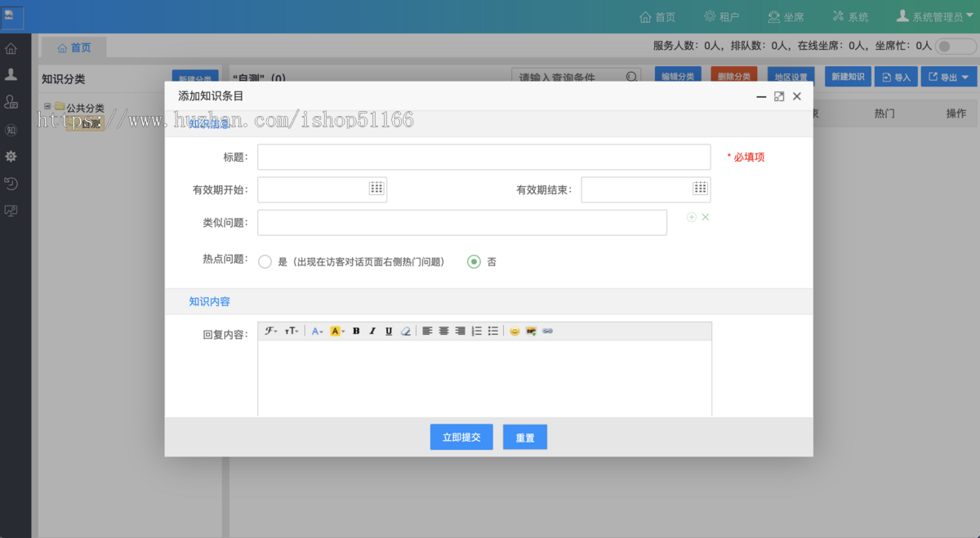Open calendar for 有效期开始 date
The image size is (980, 538).
[x=376, y=188]
